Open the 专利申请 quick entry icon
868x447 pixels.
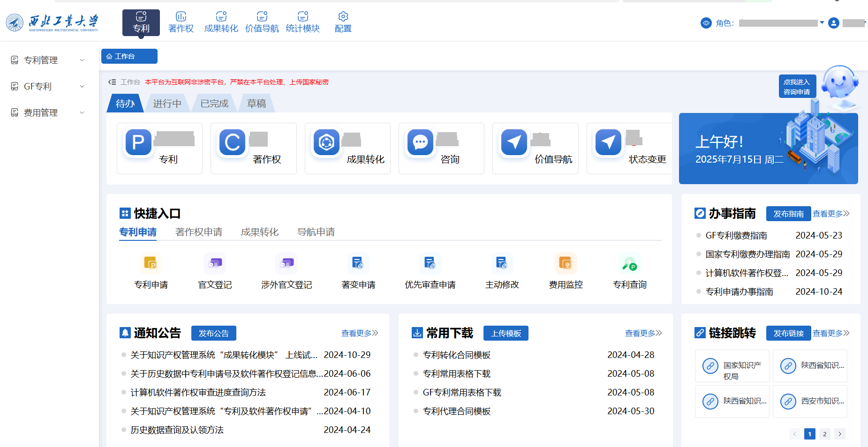pyautogui.click(x=151, y=264)
